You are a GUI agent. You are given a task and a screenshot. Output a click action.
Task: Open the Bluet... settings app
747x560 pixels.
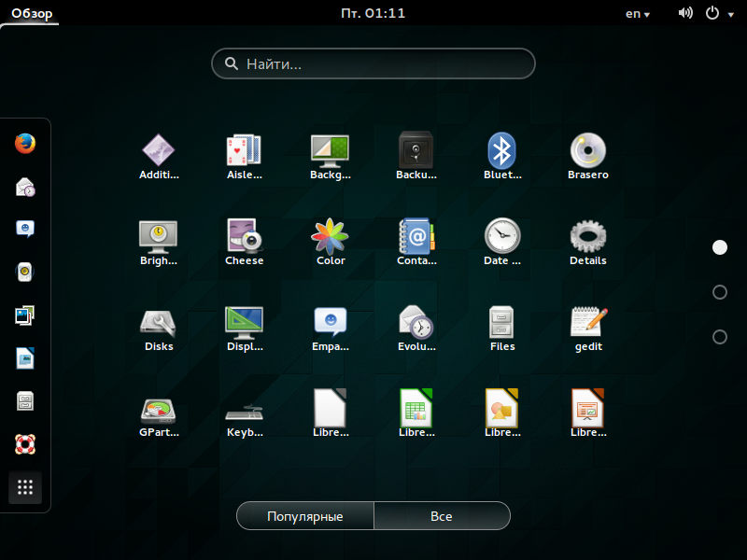(x=502, y=157)
